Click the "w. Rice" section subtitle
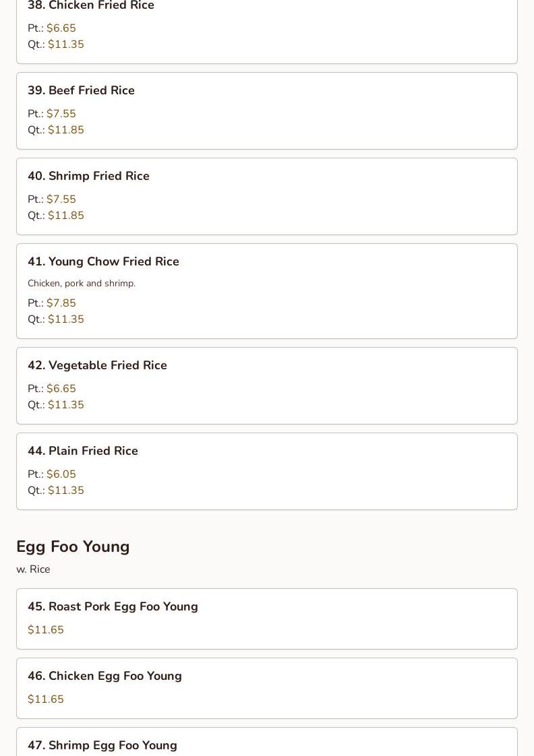Screen dimensions: 534x756 33,569
